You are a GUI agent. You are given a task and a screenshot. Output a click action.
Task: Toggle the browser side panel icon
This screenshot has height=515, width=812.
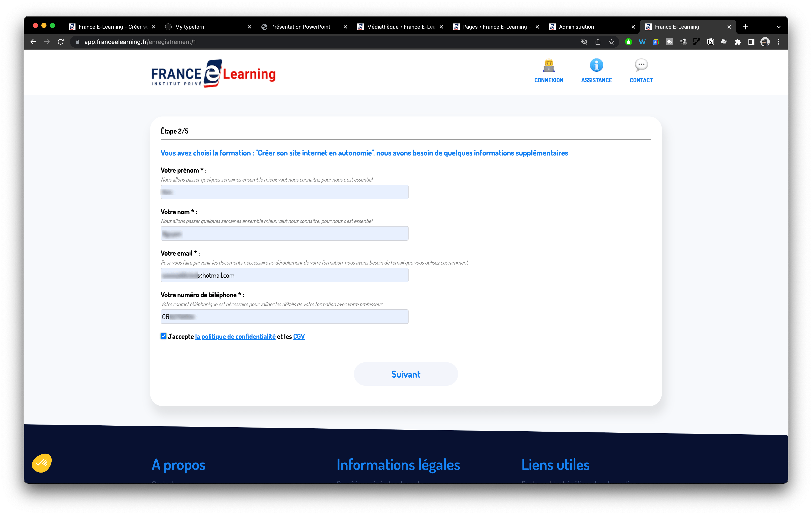coord(751,42)
